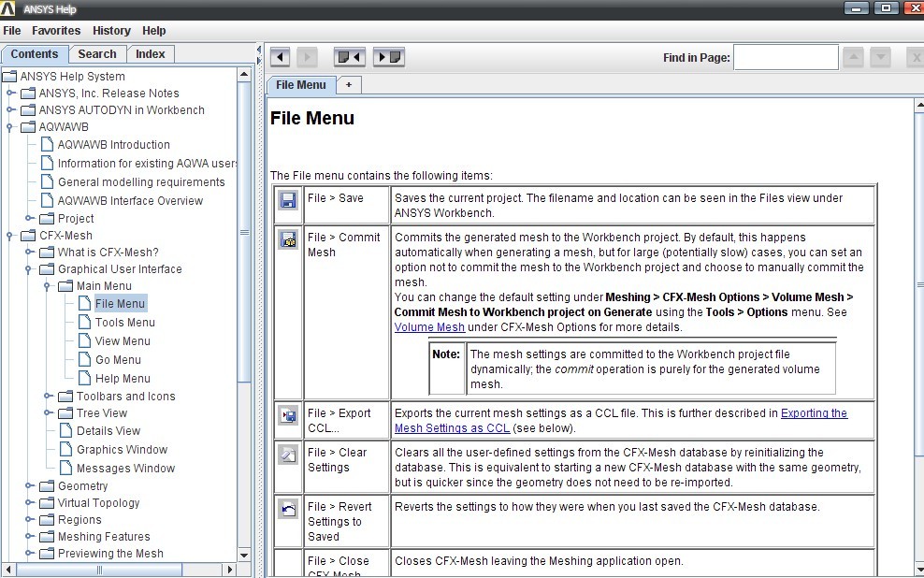Jump to next topic toolbar icon
This screenshot has width=924, height=578.
(389, 57)
